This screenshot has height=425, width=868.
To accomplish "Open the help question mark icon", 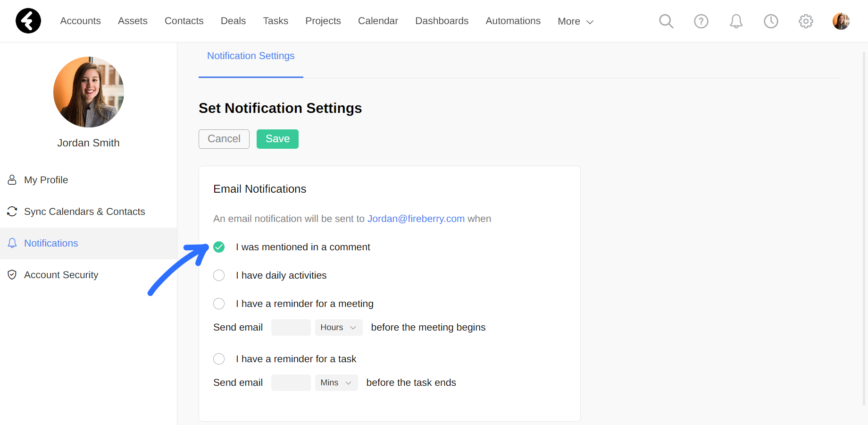I will coord(701,21).
